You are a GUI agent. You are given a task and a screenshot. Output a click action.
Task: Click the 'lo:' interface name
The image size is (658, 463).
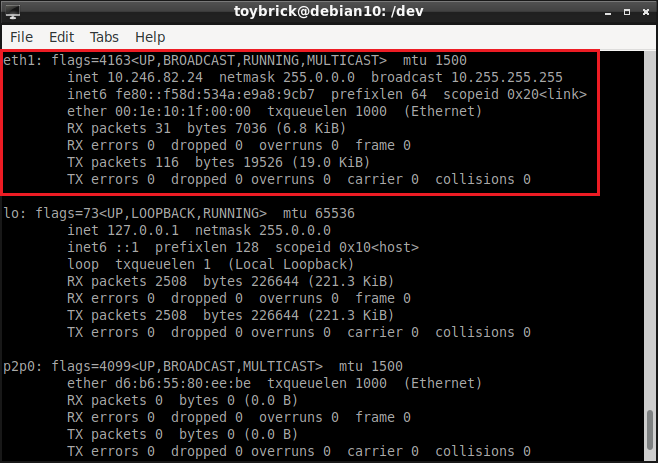pos(15,213)
